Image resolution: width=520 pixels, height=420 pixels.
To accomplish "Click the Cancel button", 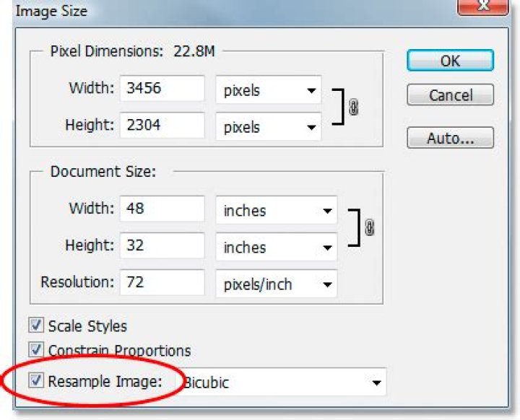I will 450,95.
